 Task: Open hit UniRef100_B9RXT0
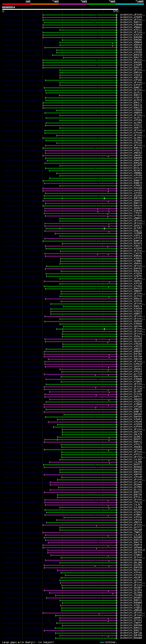point(131,22)
